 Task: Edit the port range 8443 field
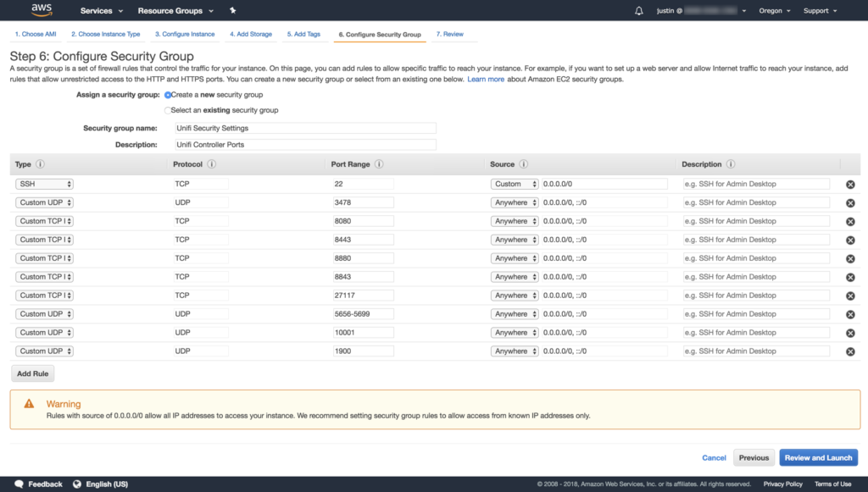tap(363, 240)
